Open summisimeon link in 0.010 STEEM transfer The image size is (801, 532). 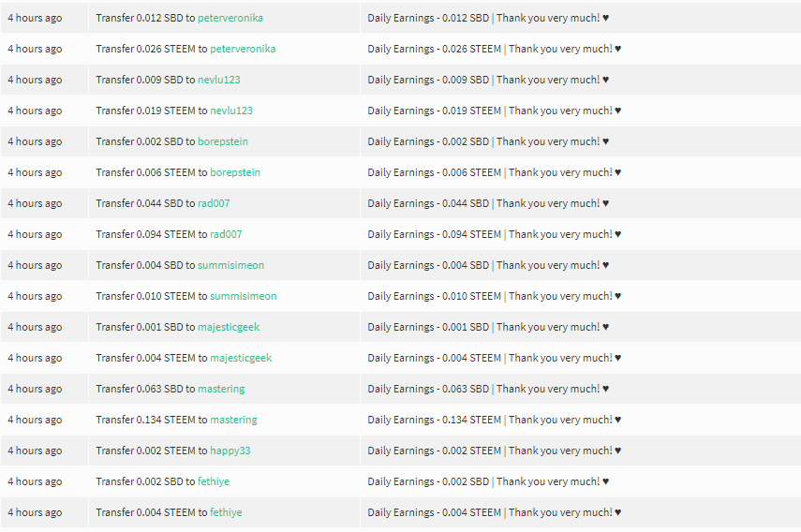[244, 296]
